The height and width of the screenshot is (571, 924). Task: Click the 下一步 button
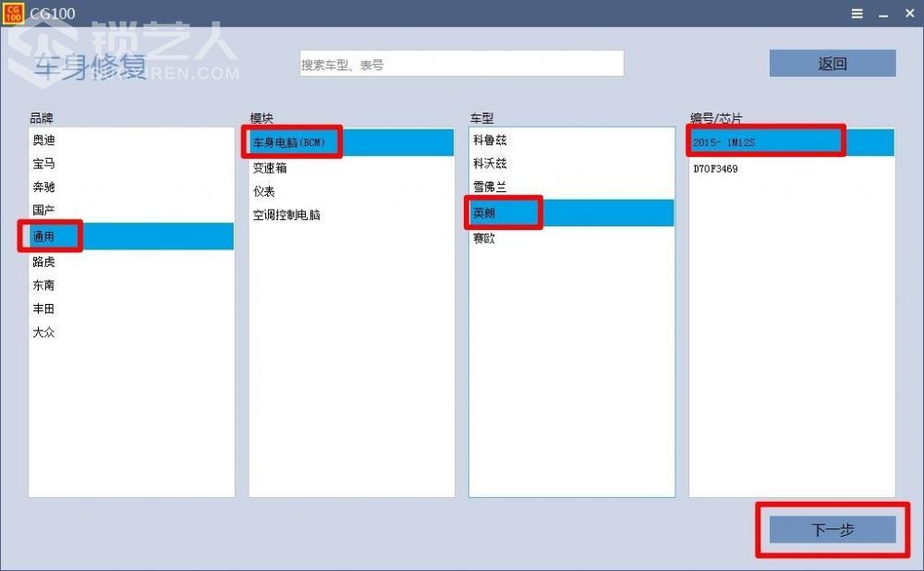point(833,529)
